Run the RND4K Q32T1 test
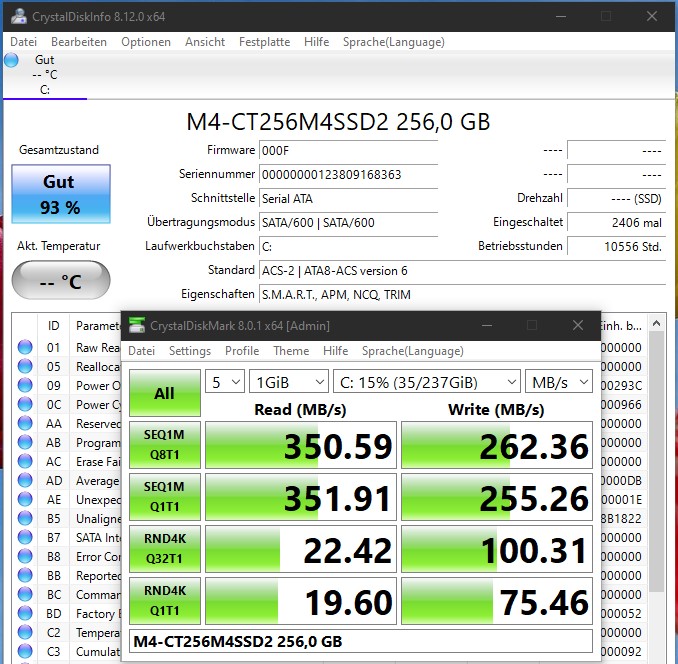Image resolution: width=678 pixels, height=664 pixels. coord(165,549)
